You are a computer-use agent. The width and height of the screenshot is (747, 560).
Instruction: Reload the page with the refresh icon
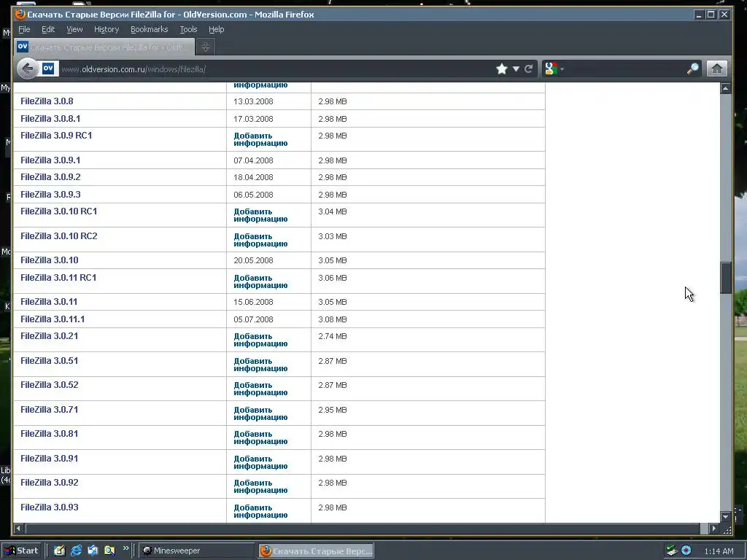click(x=529, y=69)
